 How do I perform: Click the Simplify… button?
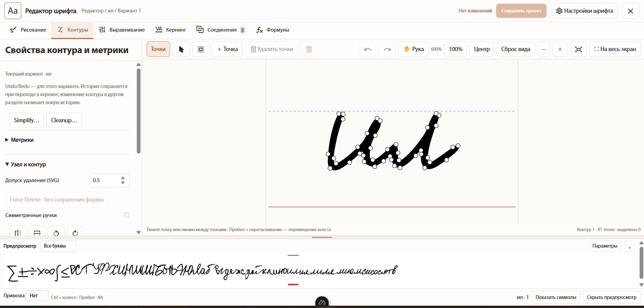coord(27,120)
